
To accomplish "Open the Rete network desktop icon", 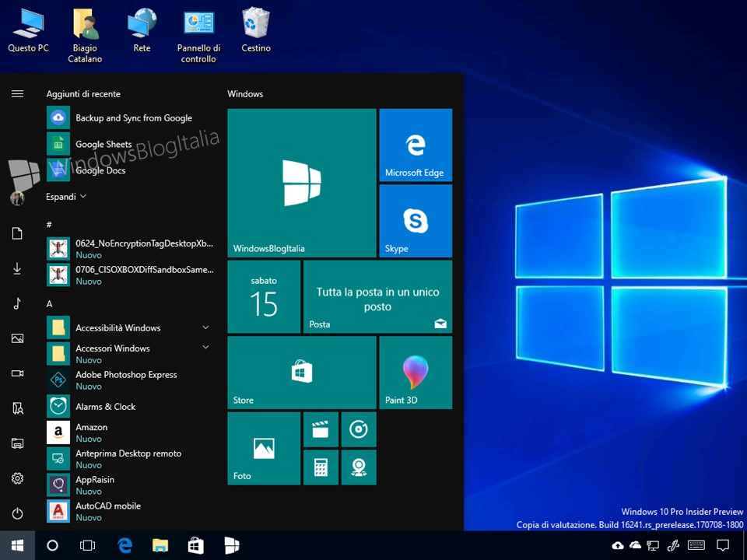I will tap(142, 31).
